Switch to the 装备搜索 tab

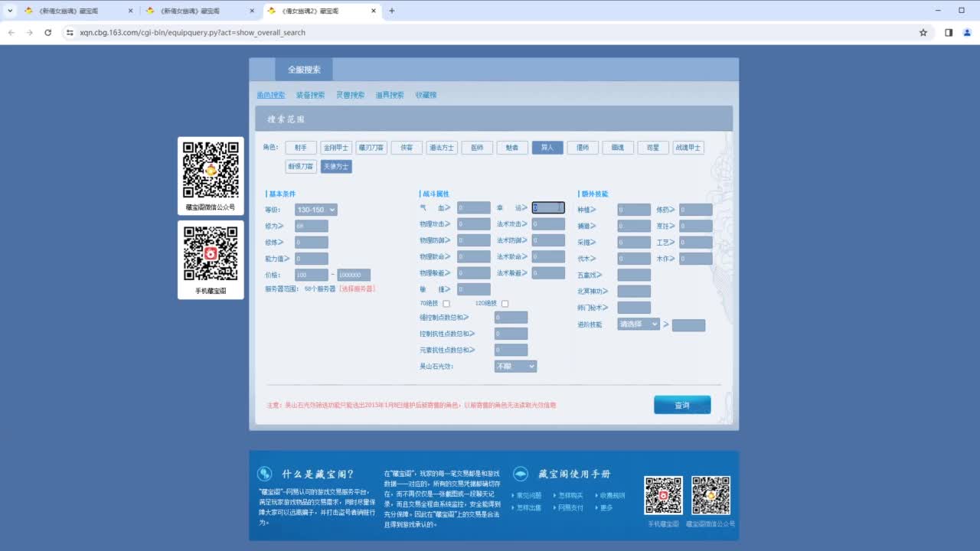[311, 95]
